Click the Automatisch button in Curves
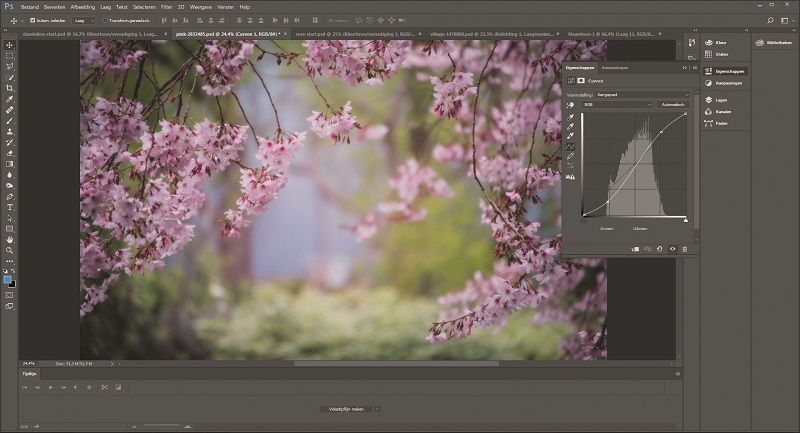Screen dimensions: 800x433 tap(672, 104)
